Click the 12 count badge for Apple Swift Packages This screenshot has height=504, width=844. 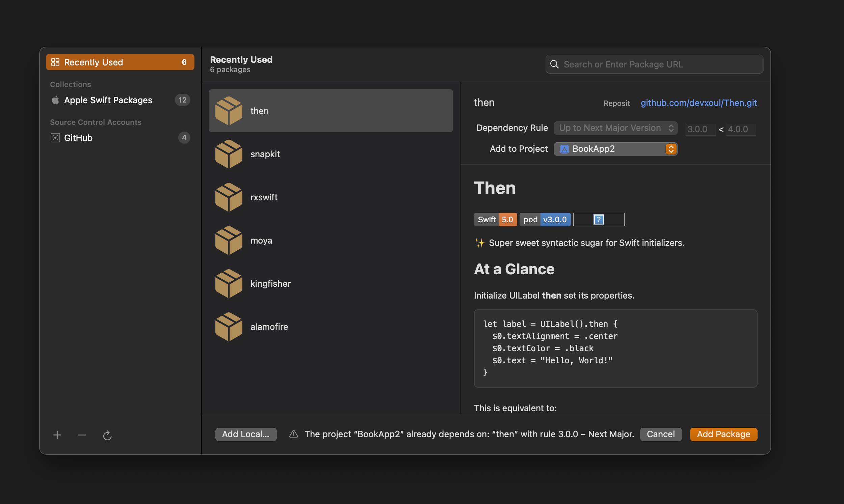click(x=182, y=100)
